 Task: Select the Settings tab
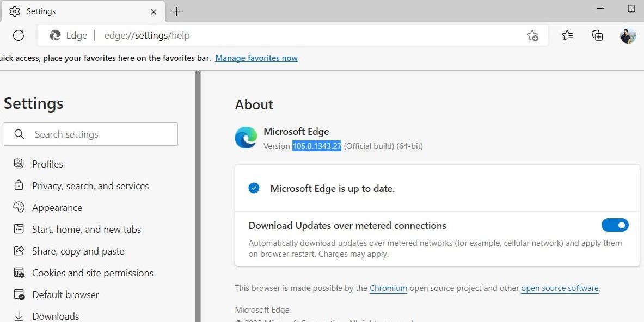coord(83,11)
